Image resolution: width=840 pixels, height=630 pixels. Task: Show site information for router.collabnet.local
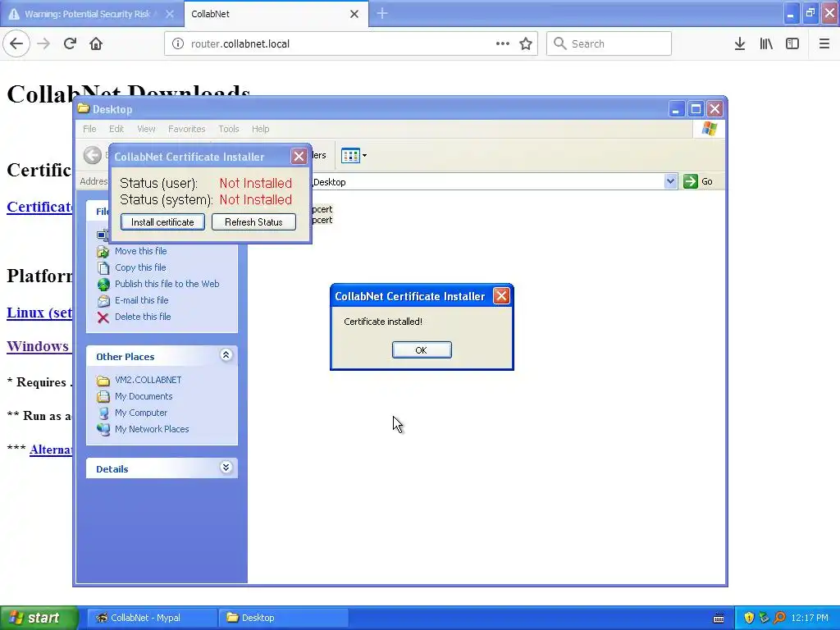(178, 43)
